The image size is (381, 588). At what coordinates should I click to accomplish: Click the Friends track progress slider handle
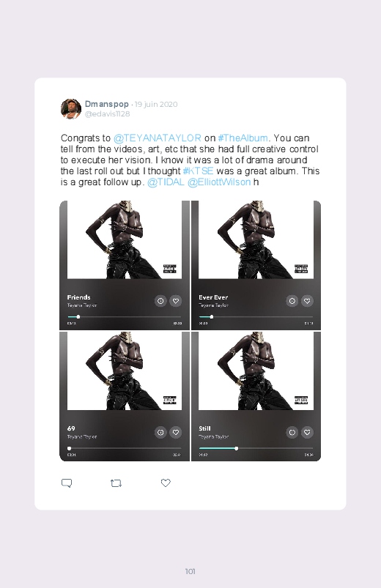78,317
